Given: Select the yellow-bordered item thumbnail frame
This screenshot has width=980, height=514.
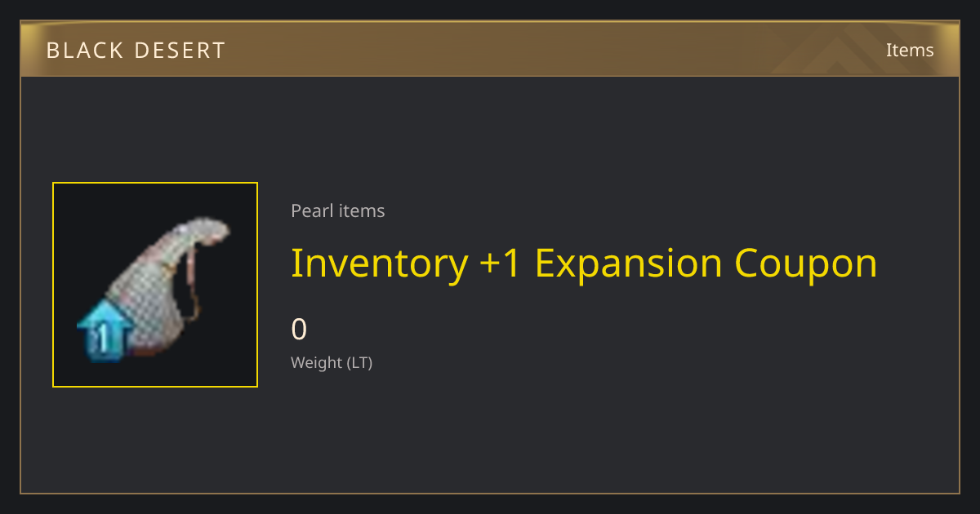Looking at the screenshot, I should [155, 285].
